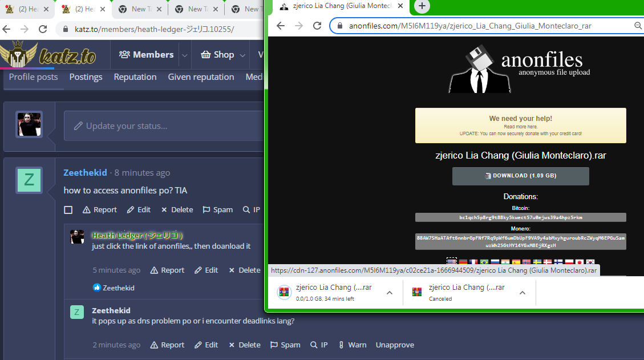Click the Bitcoin donation address box
Screen dimensions: 644x360
[x=520, y=217]
